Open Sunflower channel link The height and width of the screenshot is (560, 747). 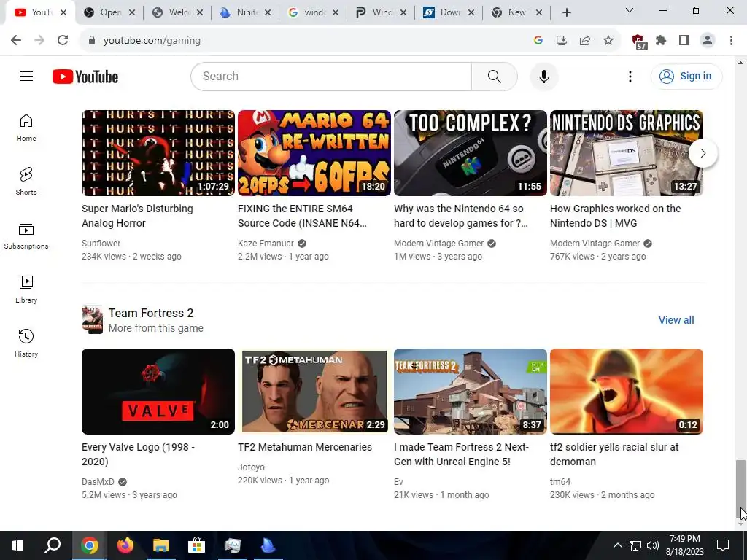coord(101,244)
